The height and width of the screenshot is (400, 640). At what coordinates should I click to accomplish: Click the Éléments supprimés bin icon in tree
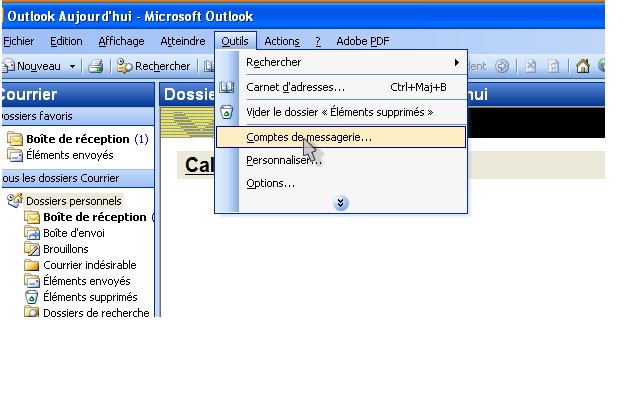tap(31, 297)
